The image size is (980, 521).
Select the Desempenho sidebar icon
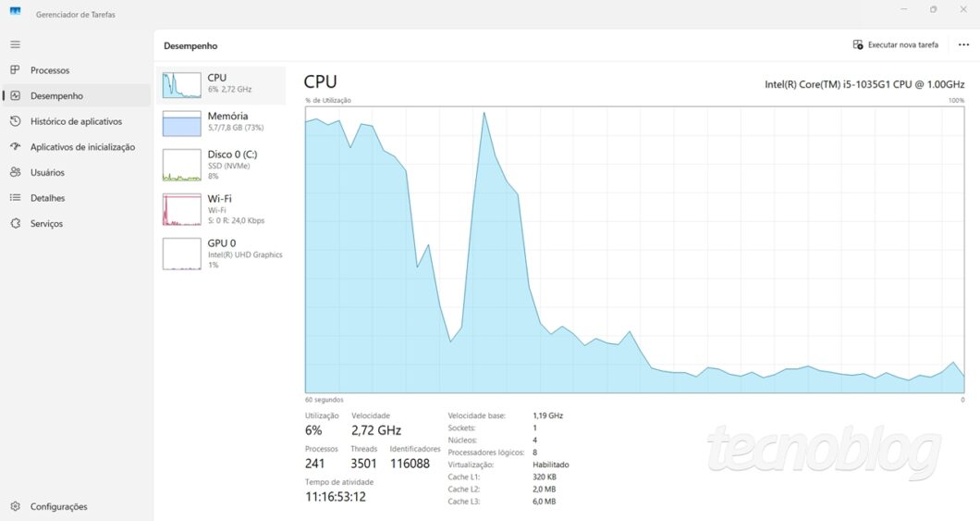(15, 95)
